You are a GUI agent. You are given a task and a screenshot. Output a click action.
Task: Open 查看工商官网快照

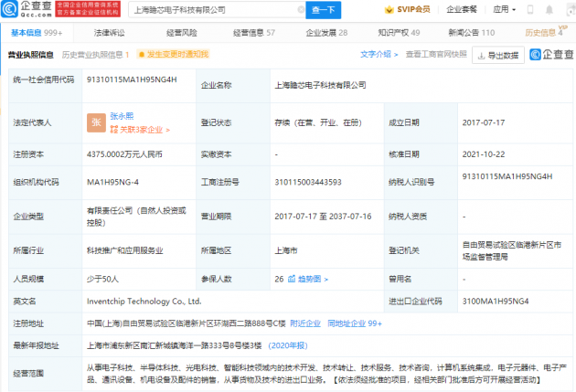[x=436, y=54]
